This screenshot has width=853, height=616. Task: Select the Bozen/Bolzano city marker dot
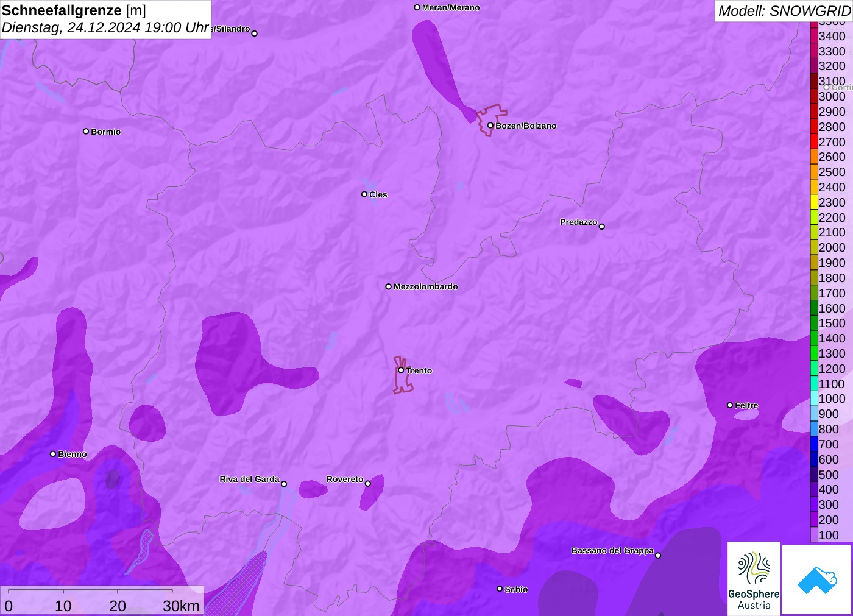click(490, 126)
